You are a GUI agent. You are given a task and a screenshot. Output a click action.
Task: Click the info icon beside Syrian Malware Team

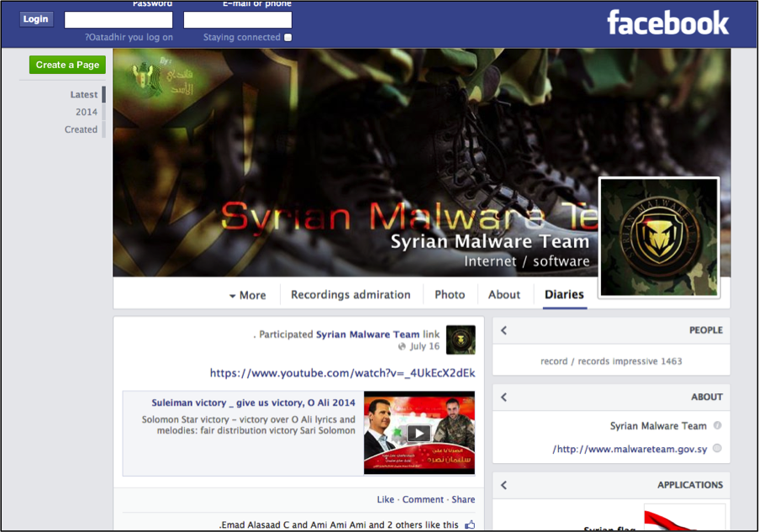(717, 425)
